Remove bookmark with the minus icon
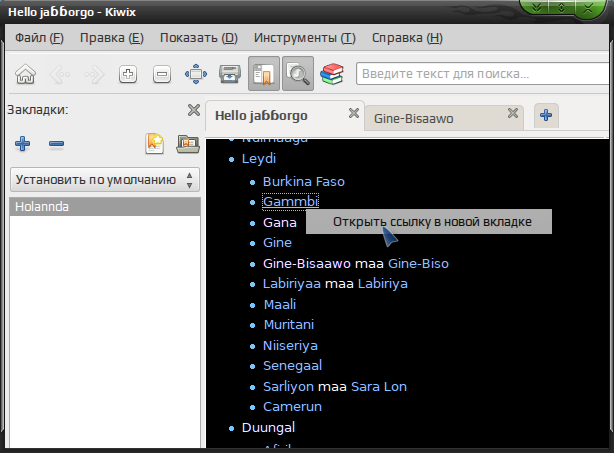Viewport: 614px width, 453px height. pos(56,144)
